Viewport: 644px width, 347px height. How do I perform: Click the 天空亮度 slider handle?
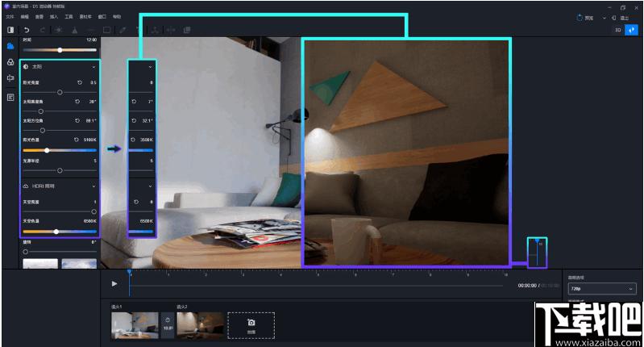(93, 211)
